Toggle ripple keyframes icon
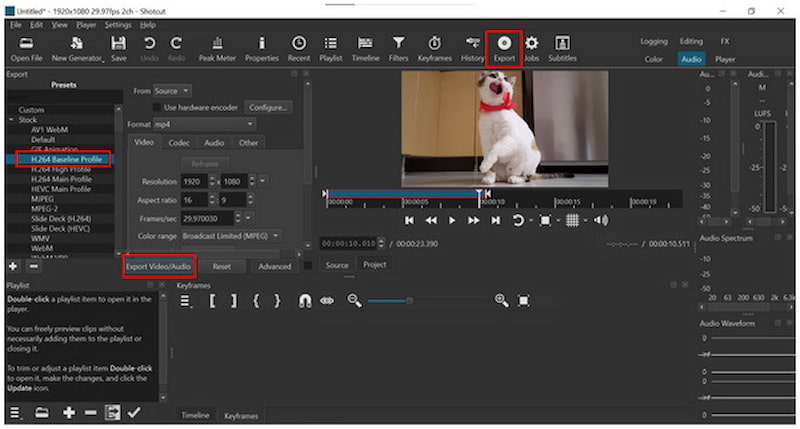 coord(326,300)
